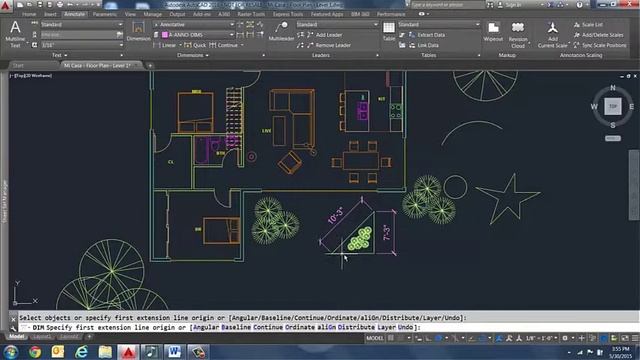Switch to the Model layout tab
Viewport: 640px width, 360px height.
(x=17, y=337)
